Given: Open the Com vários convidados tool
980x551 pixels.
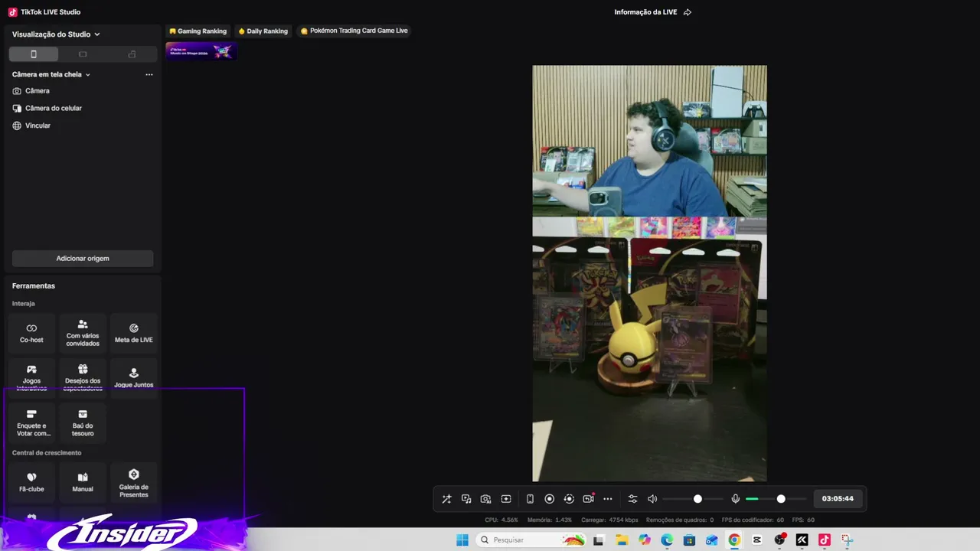Looking at the screenshot, I should pyautogui.click(x=83, y=333).
